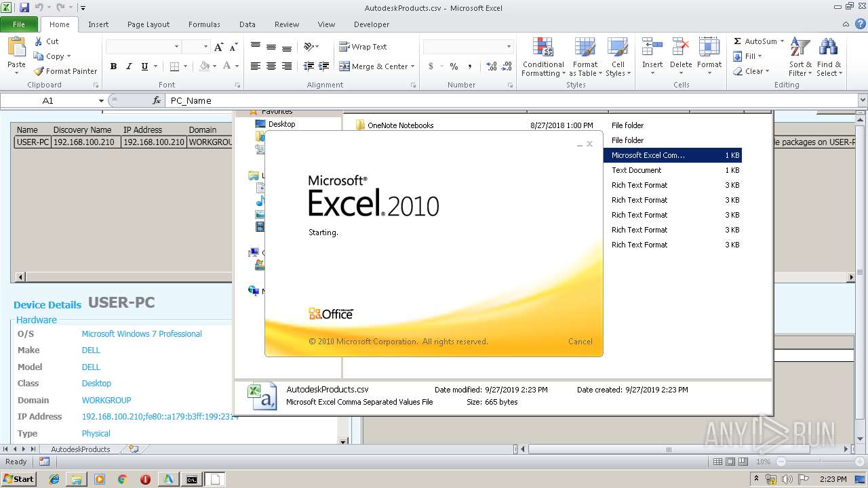868x488 pixels.
Task: Switch to the Insert tab
Action: [98, 24]
